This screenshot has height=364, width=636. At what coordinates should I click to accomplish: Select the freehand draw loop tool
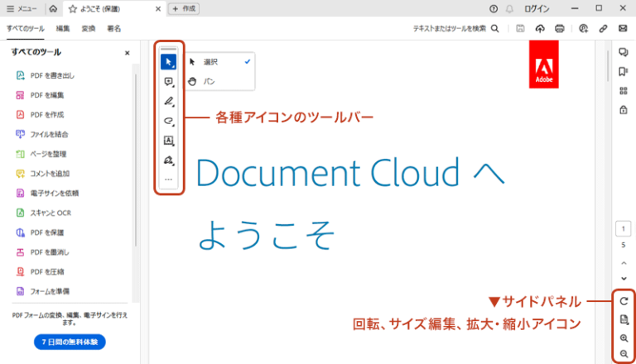[168, 121]
